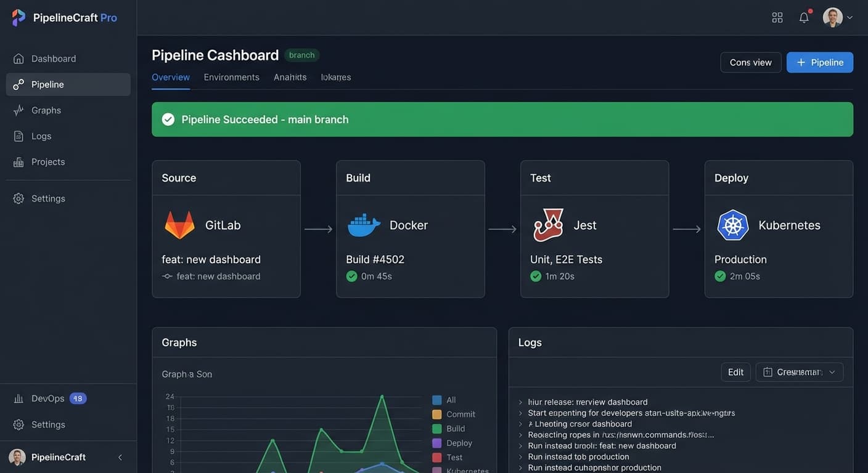Click the PipelineCraft profile avatar at bottom
This screenshot has width=868, height=473.
[17, 457]
